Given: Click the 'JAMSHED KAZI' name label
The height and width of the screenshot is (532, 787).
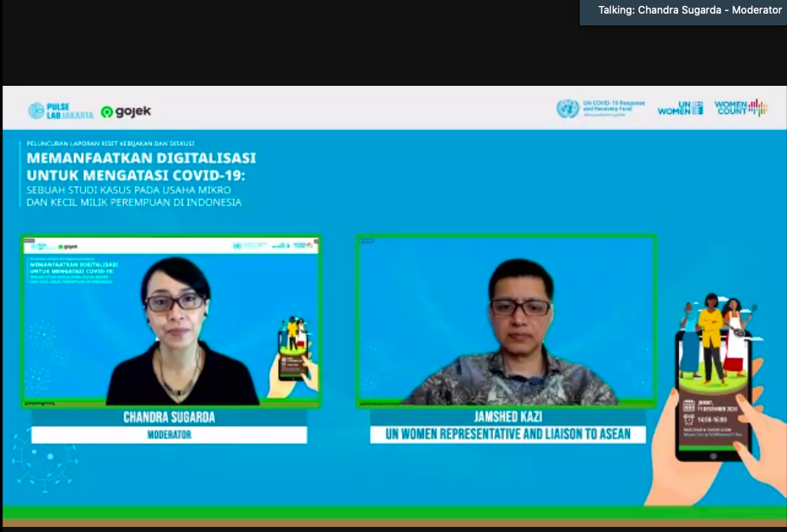Looking at the screenshot, I should point(508,416).
